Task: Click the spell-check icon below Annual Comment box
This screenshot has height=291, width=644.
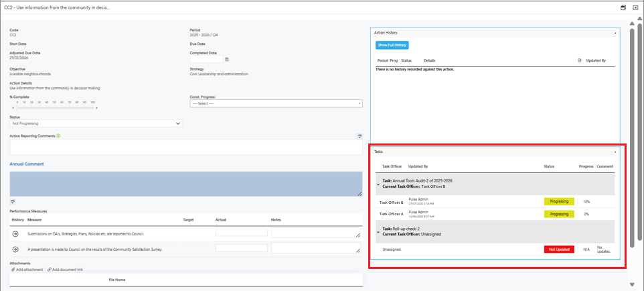Action: tap(12, 202)
